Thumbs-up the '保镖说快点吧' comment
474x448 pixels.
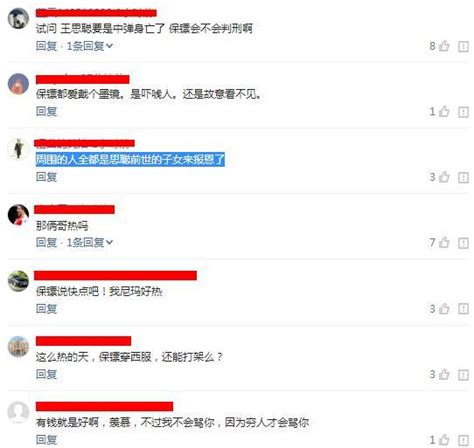(x=444, y=309)
